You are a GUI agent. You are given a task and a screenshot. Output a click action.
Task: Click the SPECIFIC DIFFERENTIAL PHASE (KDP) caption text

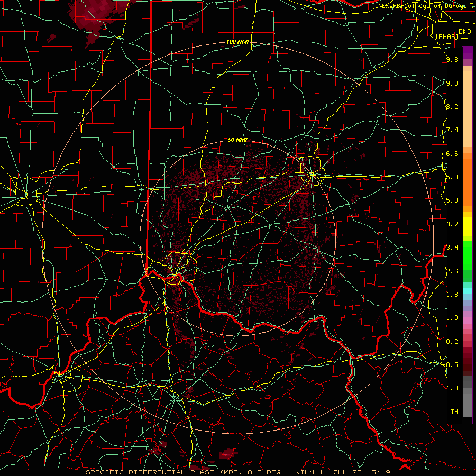(x=165, y=472)
